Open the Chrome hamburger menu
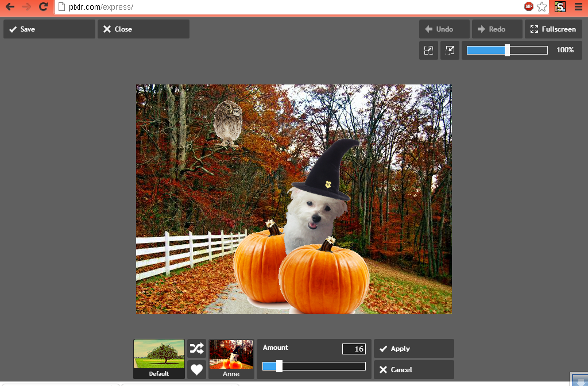 579,6
